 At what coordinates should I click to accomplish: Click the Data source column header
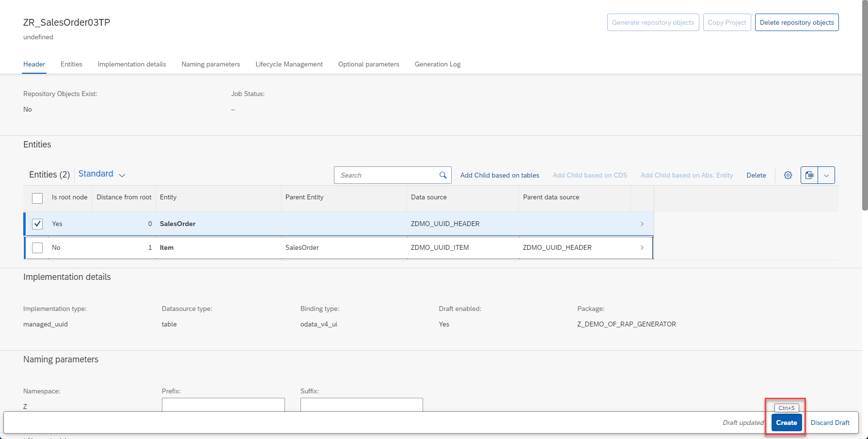(x=463, y=197)
